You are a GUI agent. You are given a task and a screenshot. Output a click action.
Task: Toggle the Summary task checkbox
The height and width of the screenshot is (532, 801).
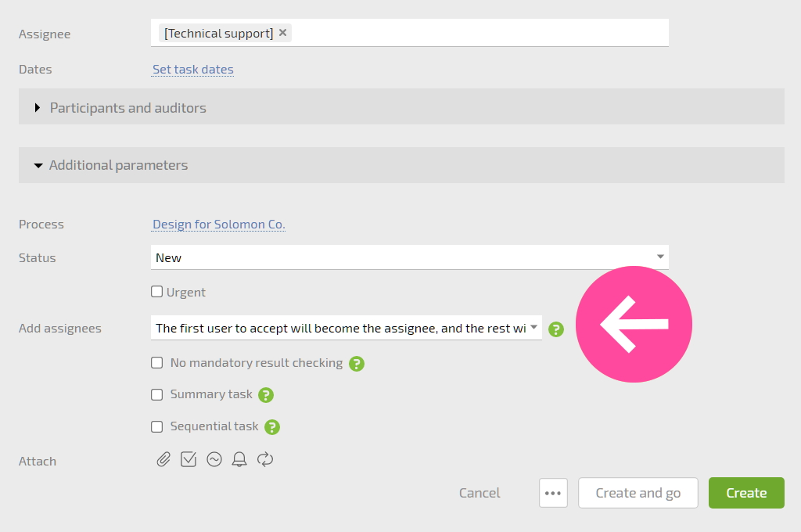(156, 394)
